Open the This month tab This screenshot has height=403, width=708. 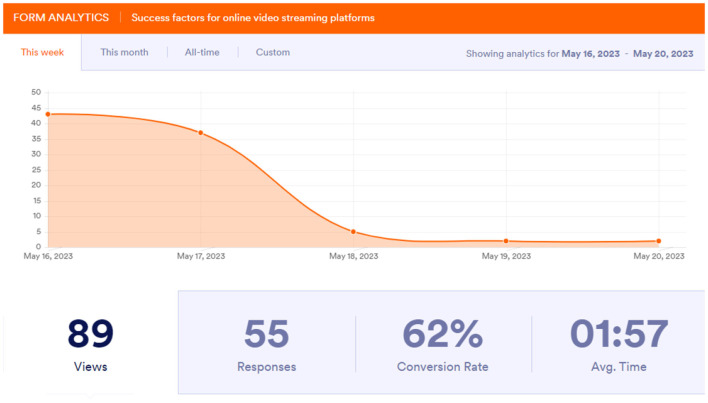pyautogui.click(x=124, y=53)
